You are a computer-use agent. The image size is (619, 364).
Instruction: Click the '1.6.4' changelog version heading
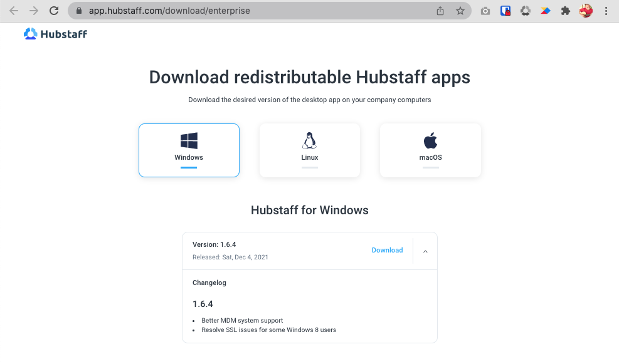[x=203, y=304]
